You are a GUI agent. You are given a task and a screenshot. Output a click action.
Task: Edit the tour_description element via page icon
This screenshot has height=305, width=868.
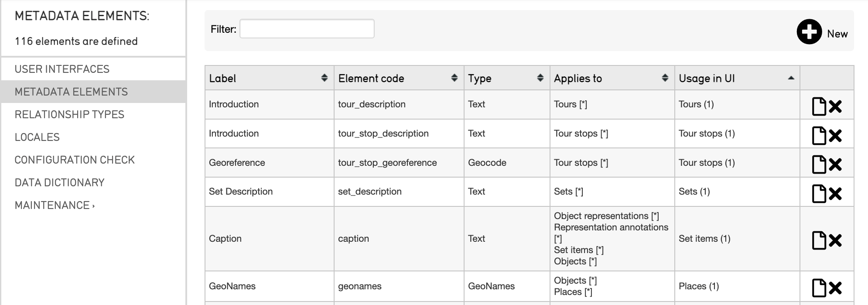click(819, 106)
